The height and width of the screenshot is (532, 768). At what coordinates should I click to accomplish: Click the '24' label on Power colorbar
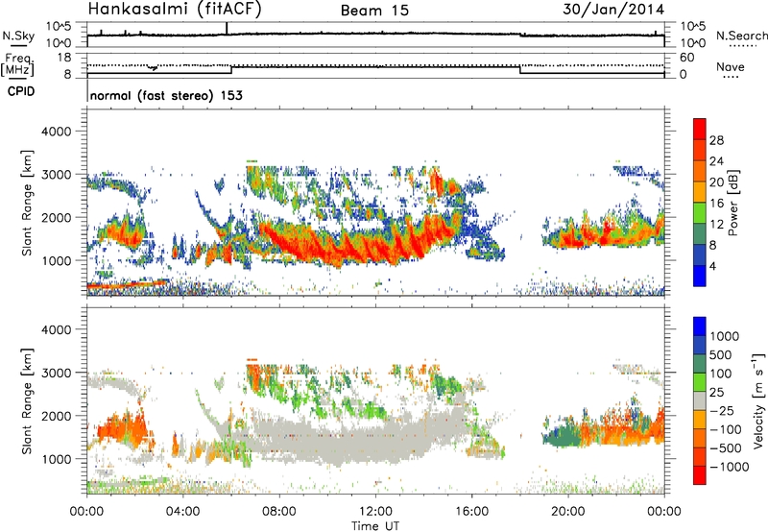[x=716, y=161]
